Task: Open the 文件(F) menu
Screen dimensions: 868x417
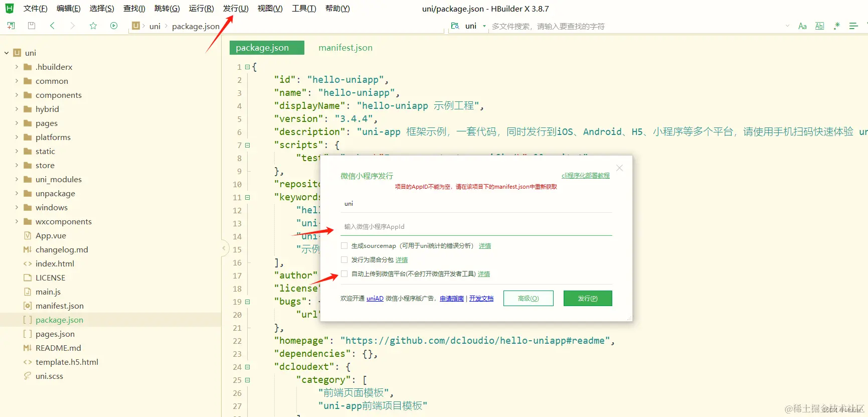Action: pyautogui.click(x=35, y=9)
